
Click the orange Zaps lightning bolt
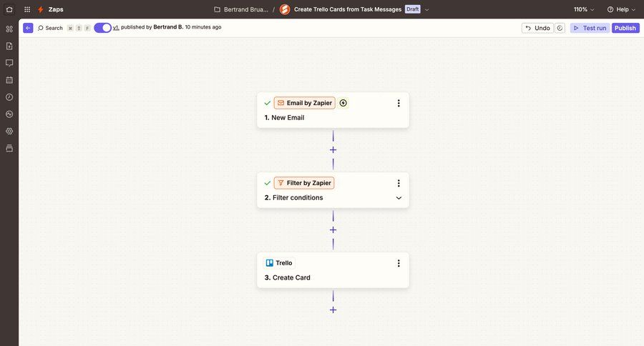(x=41, y=9)
